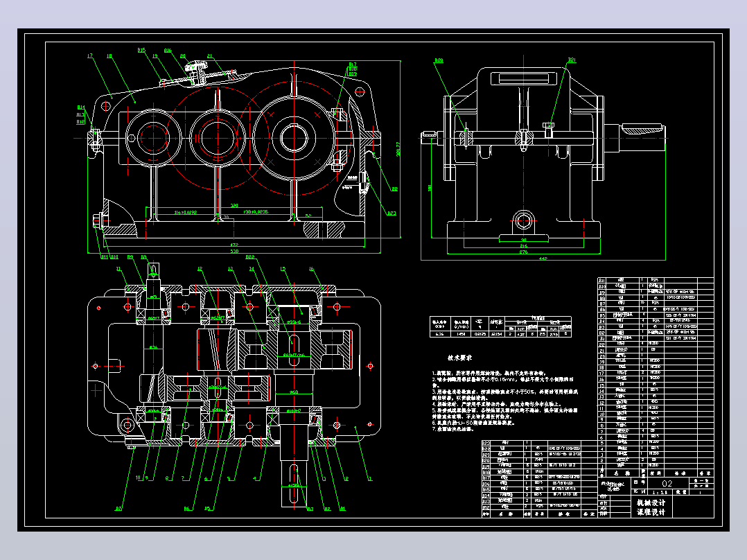Click the 276 dimension under the side view
Viewport: 747px width, 560px height.
pos(524,252)
